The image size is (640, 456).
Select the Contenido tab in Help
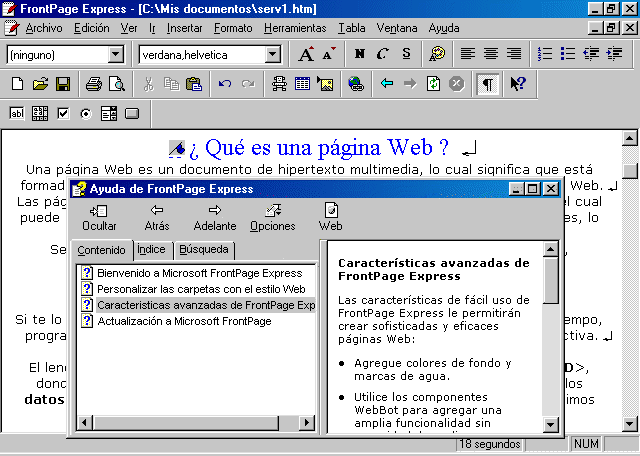click(101, 250)
